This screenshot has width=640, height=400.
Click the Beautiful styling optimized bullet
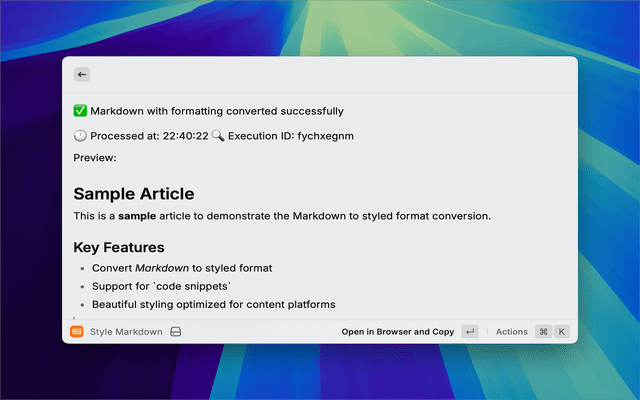213,304
